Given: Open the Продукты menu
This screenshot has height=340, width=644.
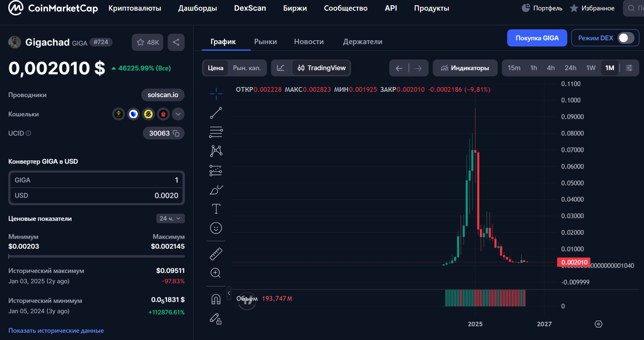Looking at the screenshot, I should pos(431,8).
